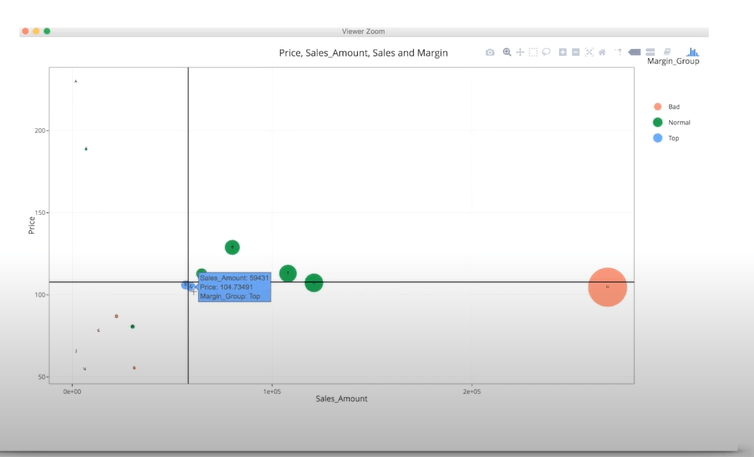754x457 pixels.
Task: Close the Viewer Zoom window
Action: coord(25,31)
